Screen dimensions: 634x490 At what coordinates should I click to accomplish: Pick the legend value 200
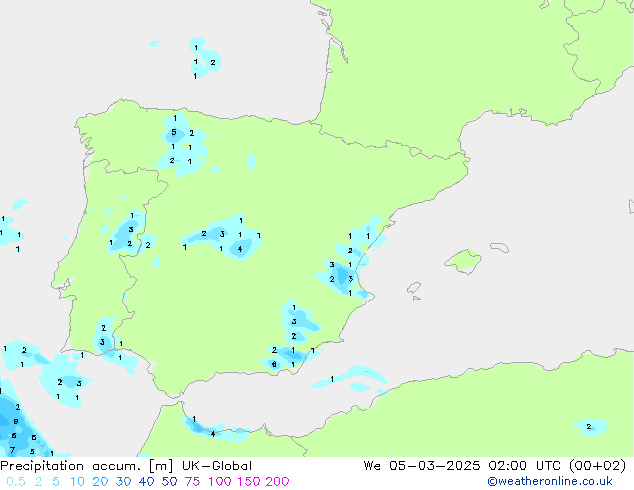coord(277,482)
